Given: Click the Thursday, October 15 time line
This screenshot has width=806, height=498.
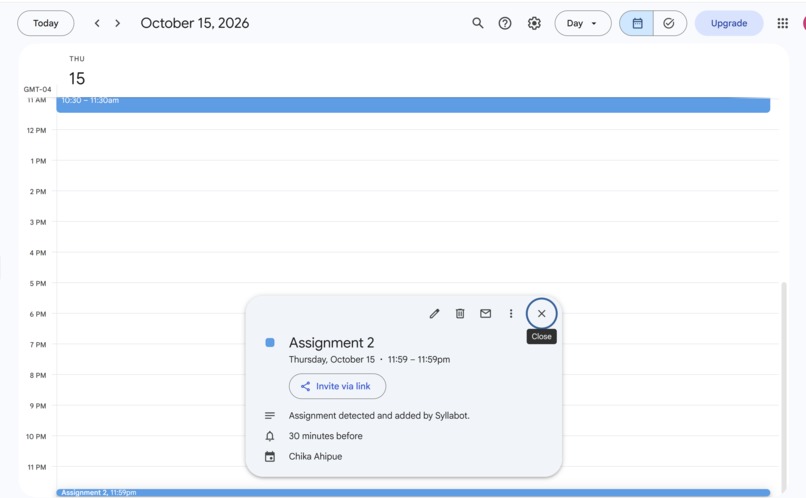Looking at the screenshot, I should tap(369, 360).
